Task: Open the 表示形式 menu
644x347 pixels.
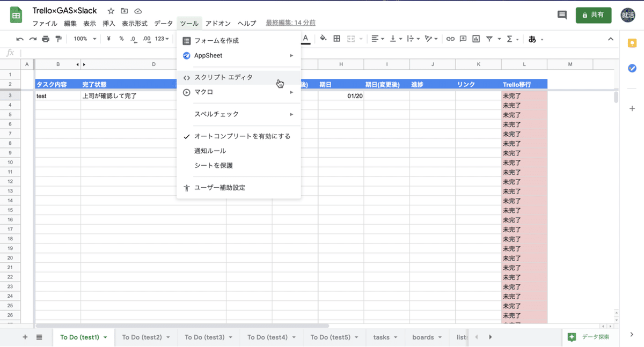Action: pyautogui.click(x=135, y=24)
